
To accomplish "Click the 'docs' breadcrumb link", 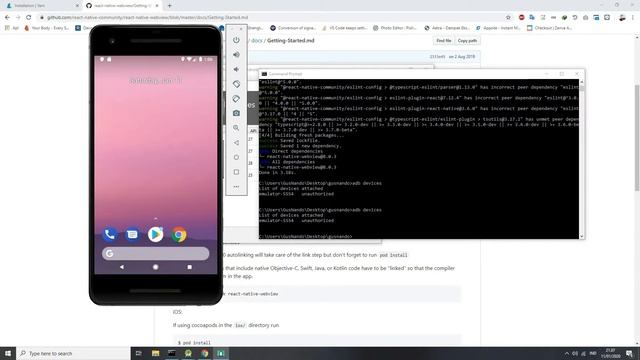I will tap(257, 40).
